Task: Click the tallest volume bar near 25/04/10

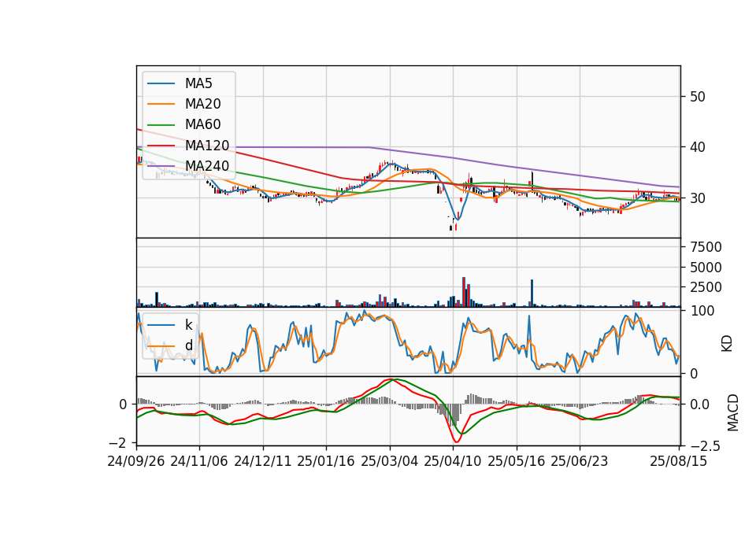Action: click(x=464, y=292)
